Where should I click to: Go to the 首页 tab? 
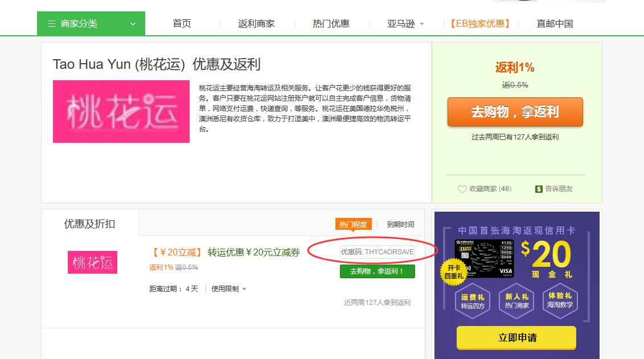click(x=182, y=24)
